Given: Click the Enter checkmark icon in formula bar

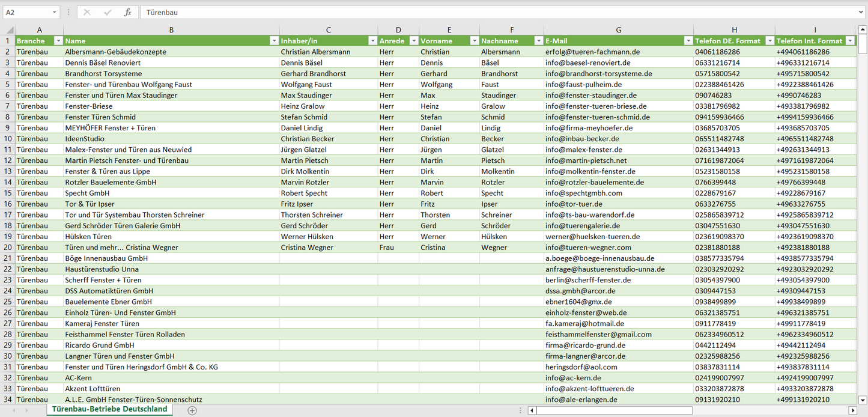Looking at the screenshot, I should pos(108,12).
